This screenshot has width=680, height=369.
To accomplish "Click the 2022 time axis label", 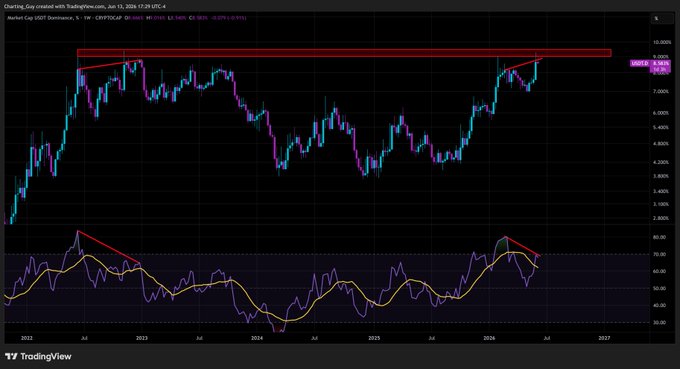I will click(26, 338).
